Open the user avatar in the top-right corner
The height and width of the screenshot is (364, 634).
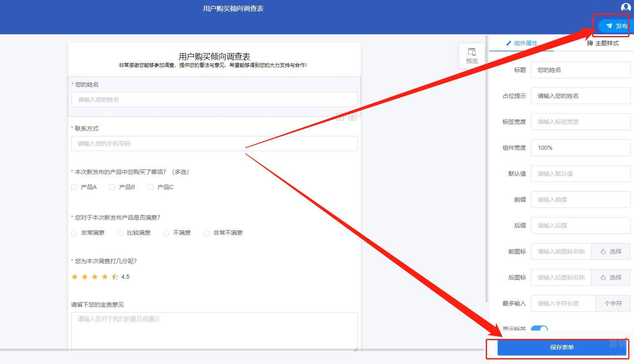click(625, 7)
